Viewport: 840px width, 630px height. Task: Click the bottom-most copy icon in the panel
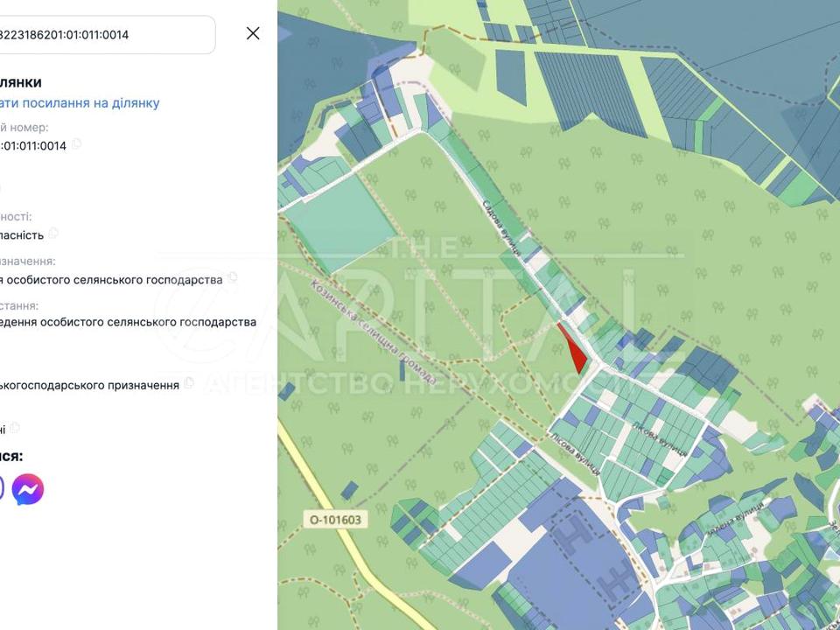click(x=15, y=428)
